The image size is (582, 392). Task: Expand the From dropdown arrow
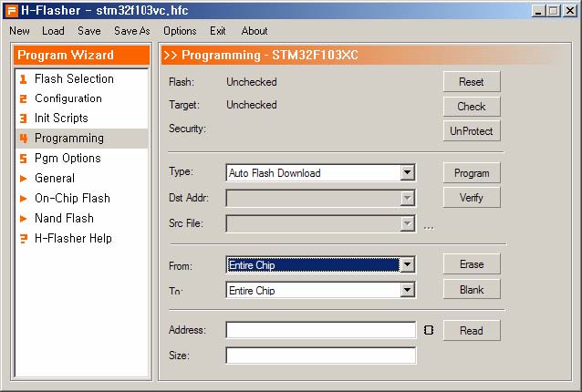pyautogui.click(x=407, y=264)
